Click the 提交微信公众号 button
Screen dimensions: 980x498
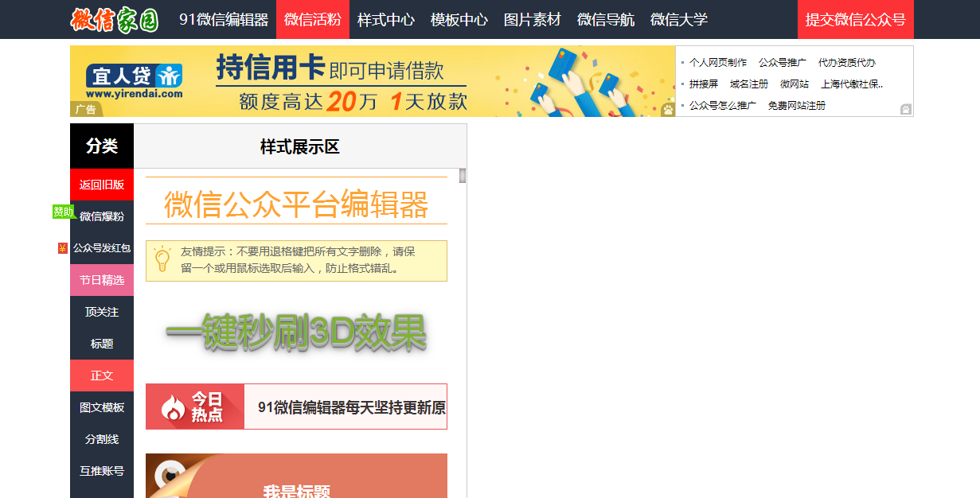pyautogui.click(x=856, y=20)
